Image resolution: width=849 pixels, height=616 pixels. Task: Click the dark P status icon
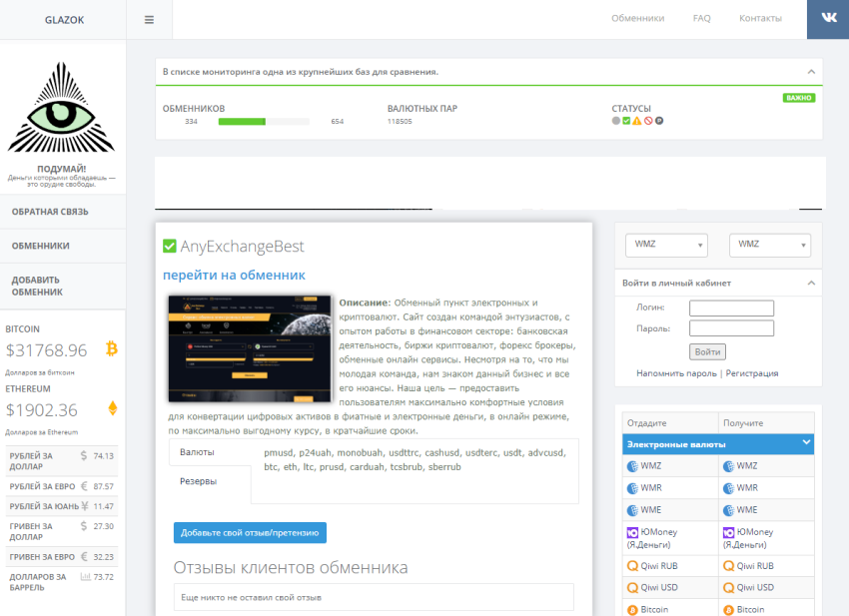click(659, 121)
